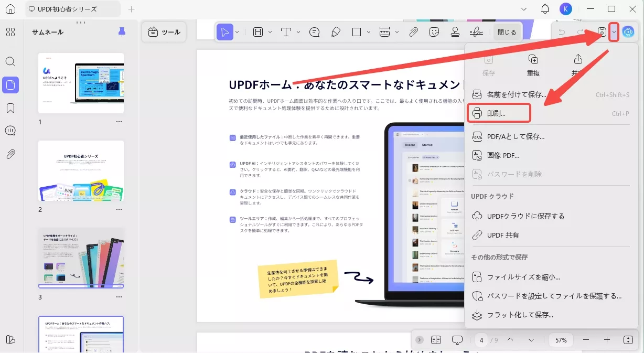
Task: Click the current page number field
Action: pos(481,340)
